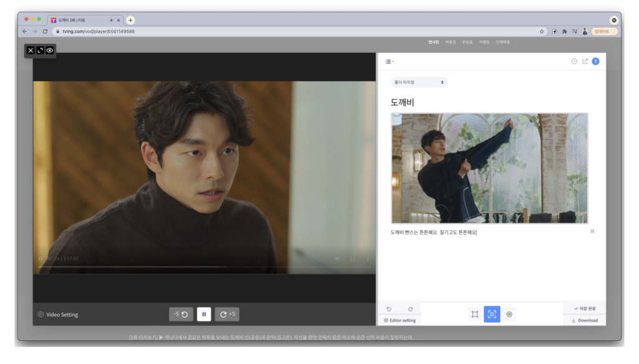
Task: Open the Chrome profile avatar
Action: coord(585,31)
